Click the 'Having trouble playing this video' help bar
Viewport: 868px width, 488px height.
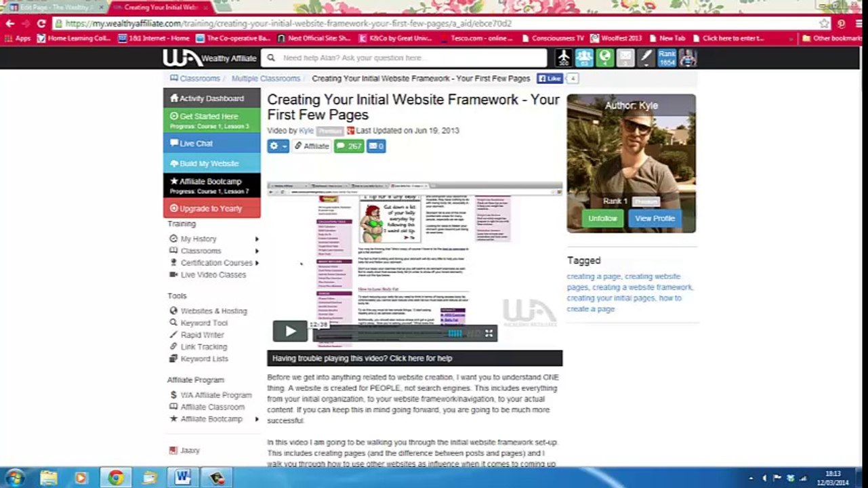[x=415, y=359]
